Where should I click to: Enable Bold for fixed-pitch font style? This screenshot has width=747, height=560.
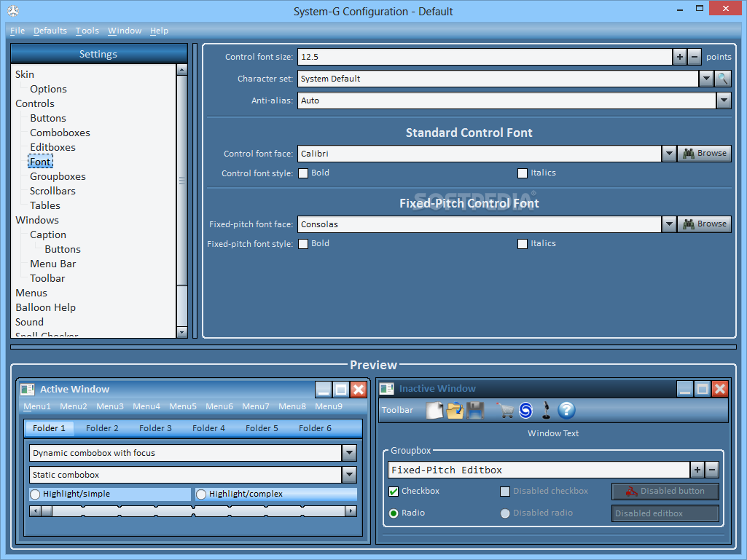[x=303, y=244]
